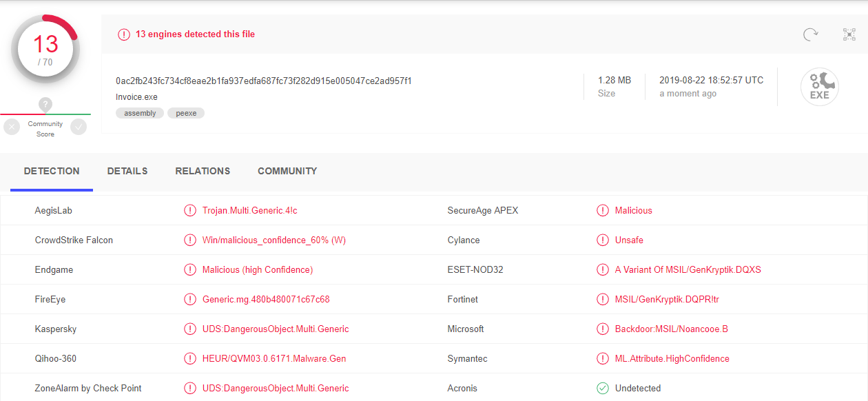Click the 'CrowdStrike Falcon' engine name
868x401 pixels.
tap(74, 240)
